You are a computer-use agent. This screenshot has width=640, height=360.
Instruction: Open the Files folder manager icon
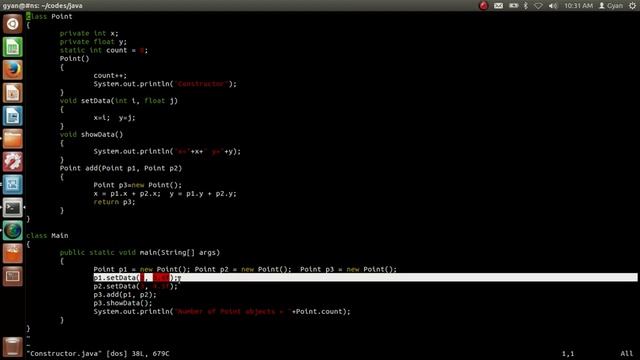point(13,139)
